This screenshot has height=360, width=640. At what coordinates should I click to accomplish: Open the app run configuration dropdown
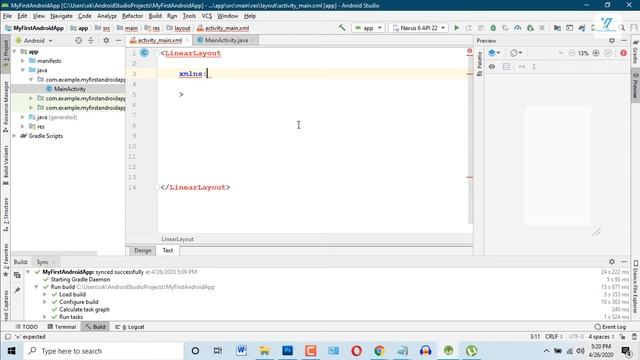tap(368, 28)
